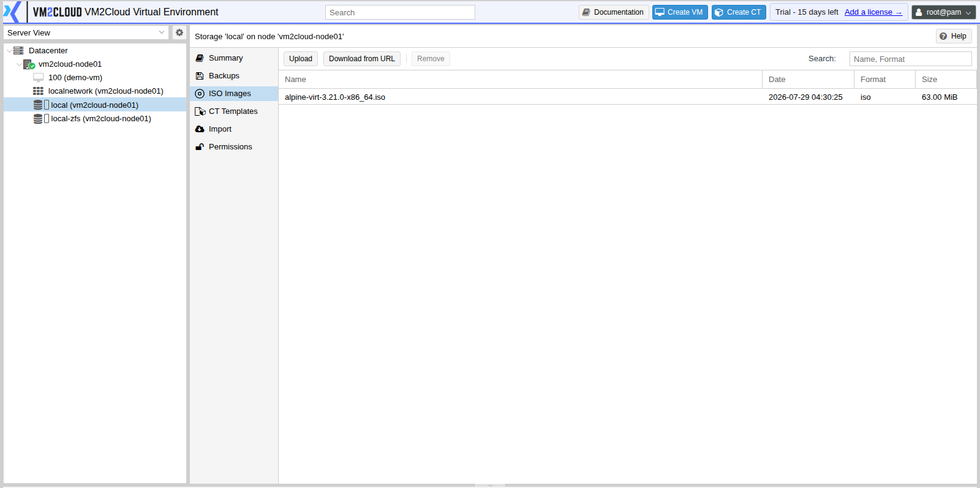The width and height of the screenshot is (980, 488).
Task: Click the Summary book icon
Action: [200, 58]
